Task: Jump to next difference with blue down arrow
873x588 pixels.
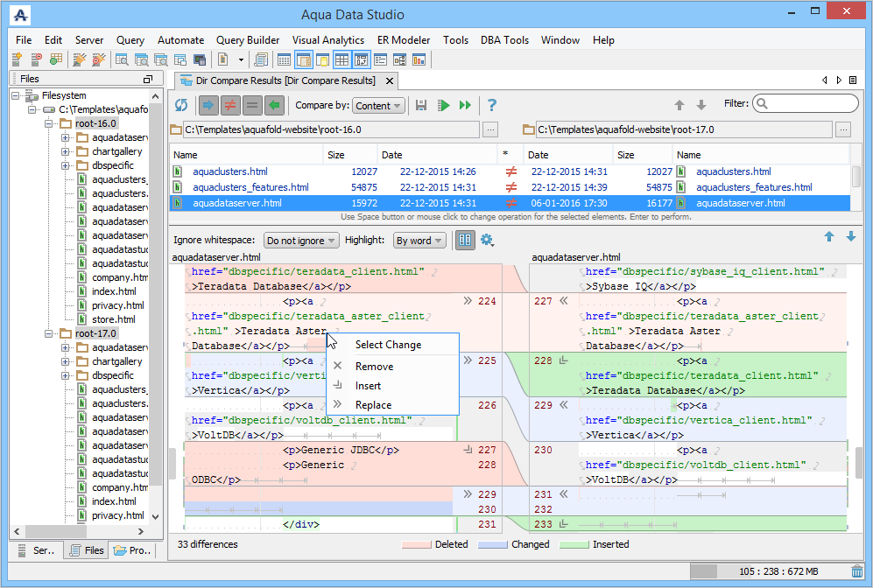Action: (x=850, y=237)
